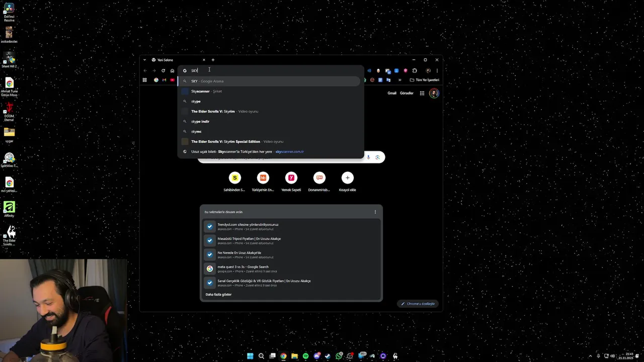This screenshot has width=644, height=362.
Task: Open Windows Start menu
Action: tap(250, 356)
